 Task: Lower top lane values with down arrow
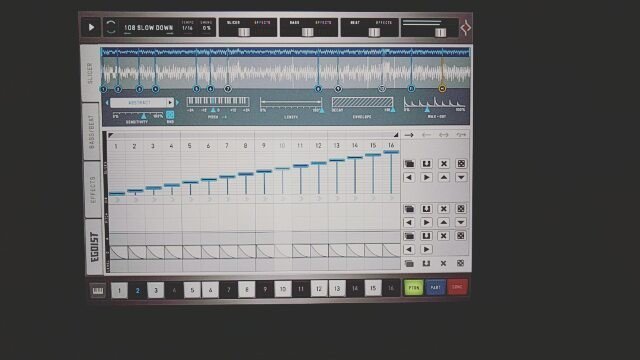coord(461,178)
